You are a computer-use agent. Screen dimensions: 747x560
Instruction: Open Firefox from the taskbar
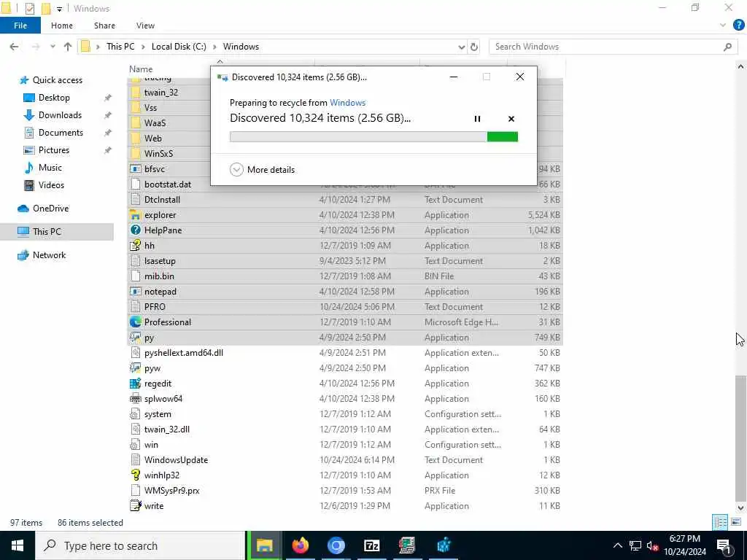(300, 545)
